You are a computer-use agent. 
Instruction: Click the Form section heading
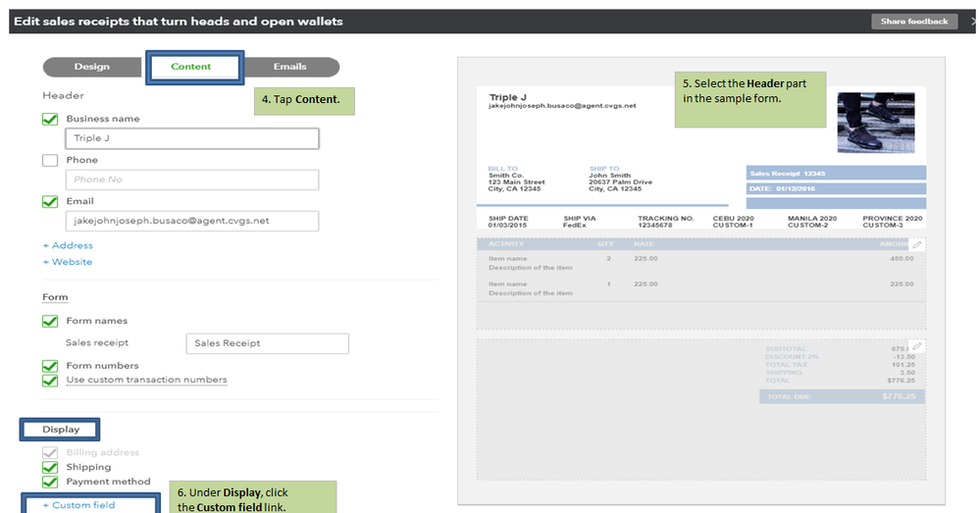click(x=55, y=297)
